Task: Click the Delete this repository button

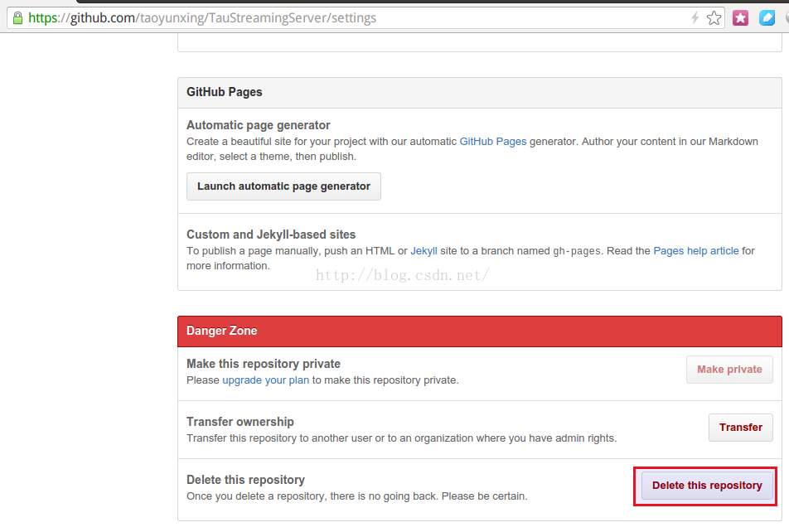Action: pos(707,486)
